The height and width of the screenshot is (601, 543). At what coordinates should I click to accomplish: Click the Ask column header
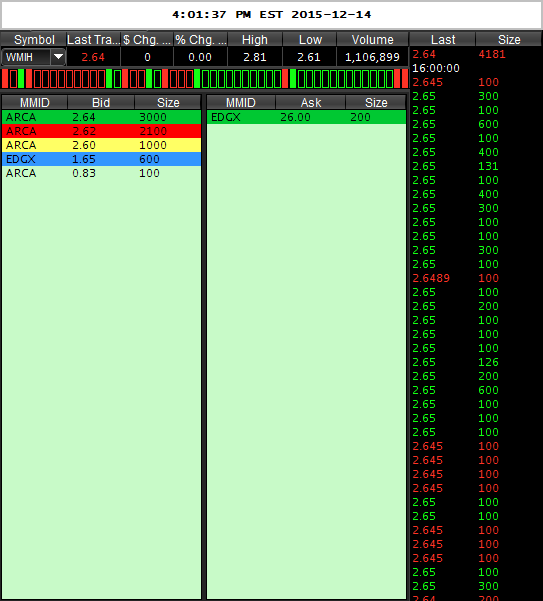pos(311,102)
